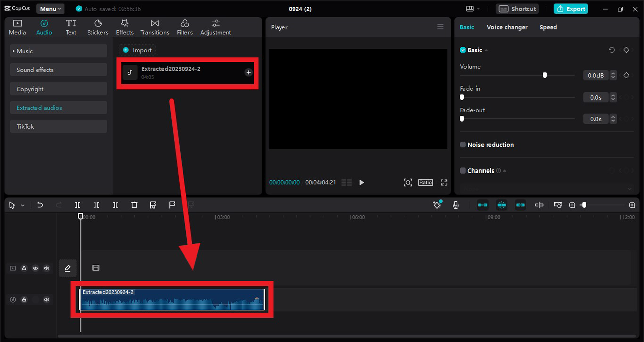Image resolution: width=644 pixels, height=342 pixels.
Task: Switch to the Voice changer tab
Action: pyautogui.click(x=507, y=27)
